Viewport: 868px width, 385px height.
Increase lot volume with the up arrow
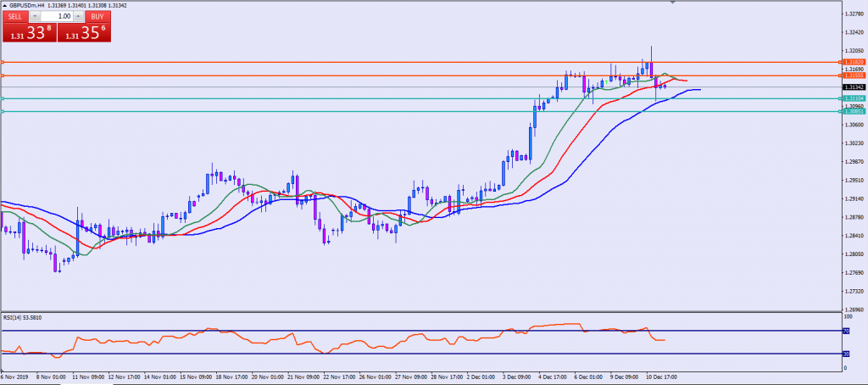pyautogui.click(x=77, y=16)
